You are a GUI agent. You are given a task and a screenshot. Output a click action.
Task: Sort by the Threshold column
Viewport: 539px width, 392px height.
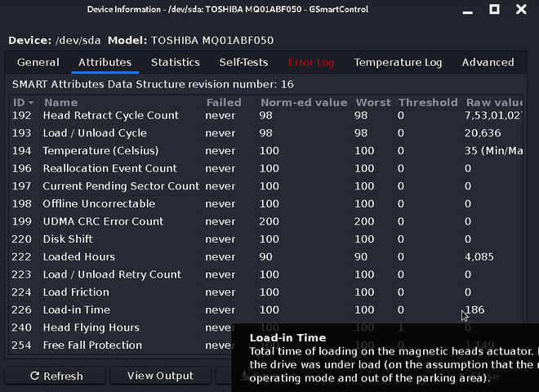[x=428, y=103]
